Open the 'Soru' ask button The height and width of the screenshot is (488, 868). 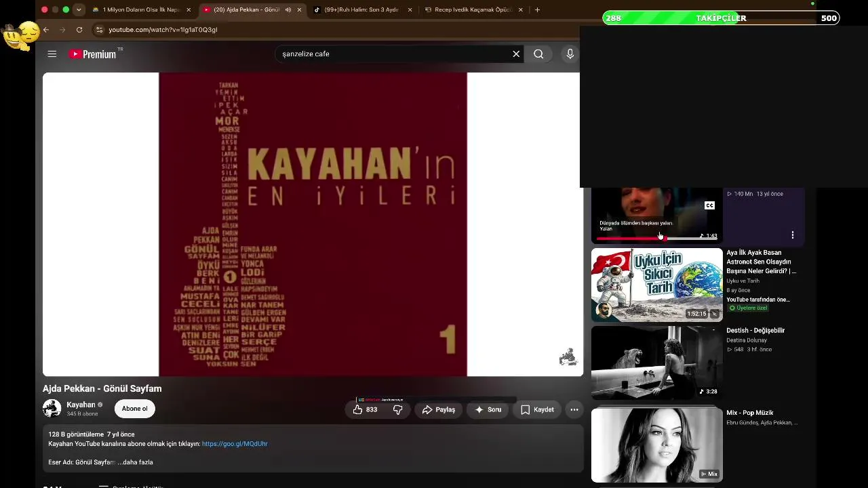(x=488, y=409)
